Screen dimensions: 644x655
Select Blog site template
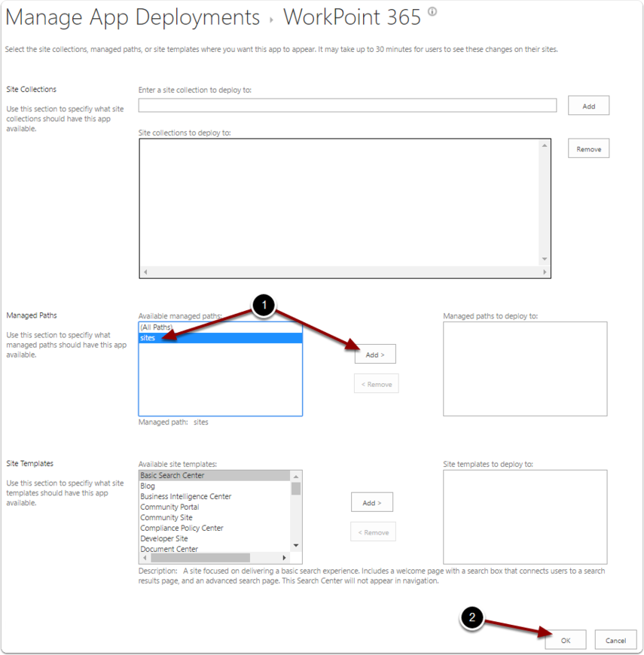[x=215, y=486]
